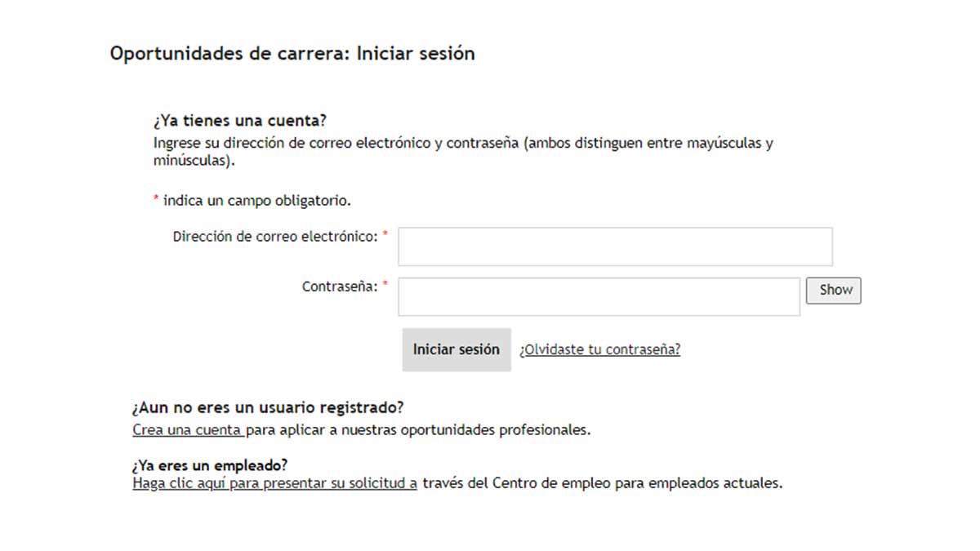Screen dimensions: 980x551
Task: Click the ¿Ya eres un empleado? heading
Action: point(210,465)
